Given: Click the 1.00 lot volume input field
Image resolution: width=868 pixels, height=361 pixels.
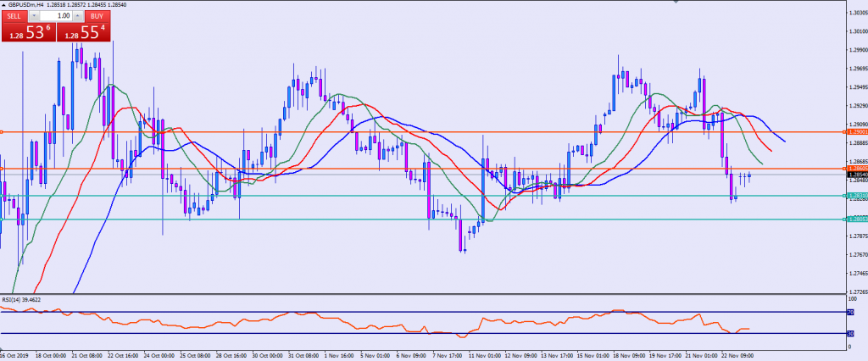Looking at the screenshot, I should [x=55, y=15].
